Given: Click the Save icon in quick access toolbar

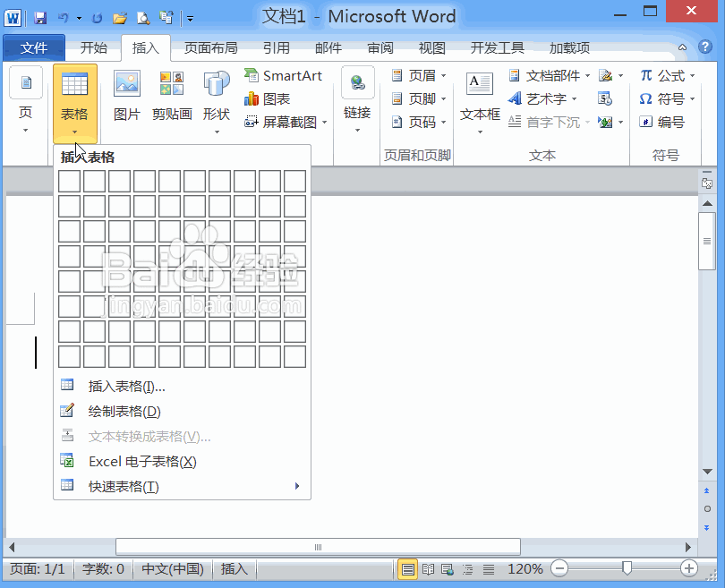Looking at the screenshot, I should pyautogui.click(x=40, y=18).
